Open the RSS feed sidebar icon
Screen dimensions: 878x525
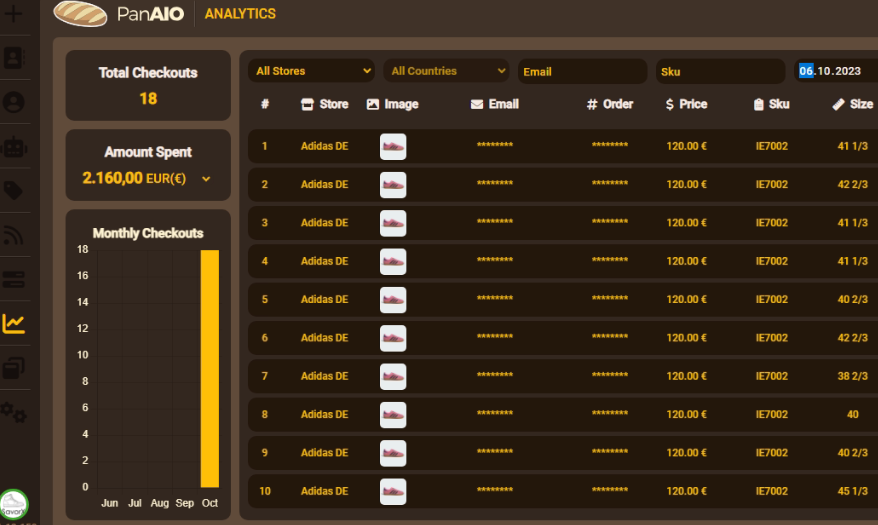(x=13, y=235)
